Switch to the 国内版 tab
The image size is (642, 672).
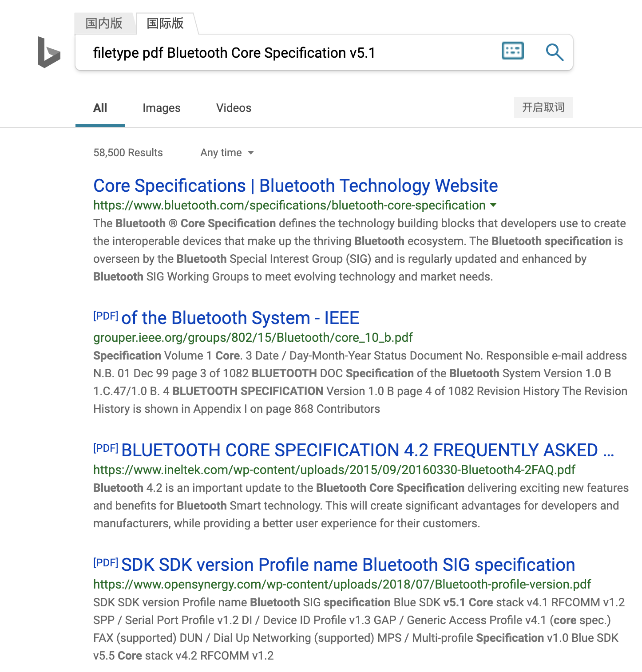(104, 23)
